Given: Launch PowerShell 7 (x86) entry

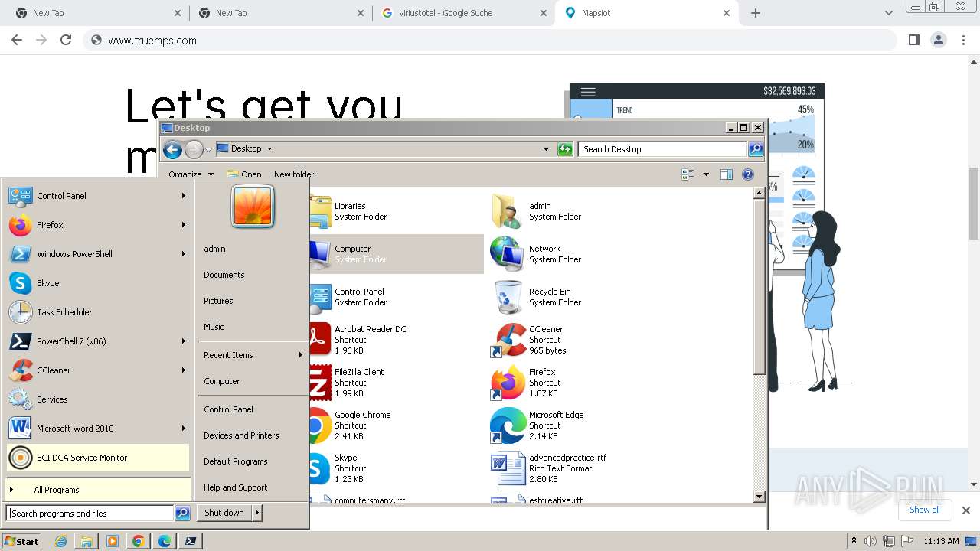Looking at the screenshot, I should [x=97, y=341].
